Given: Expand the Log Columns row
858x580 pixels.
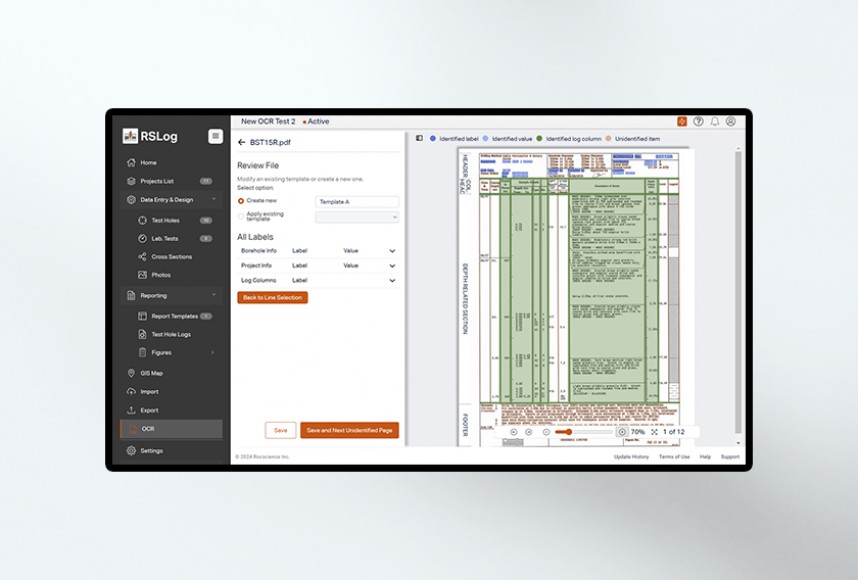Looking at the screenshot, I should point(392,280).
